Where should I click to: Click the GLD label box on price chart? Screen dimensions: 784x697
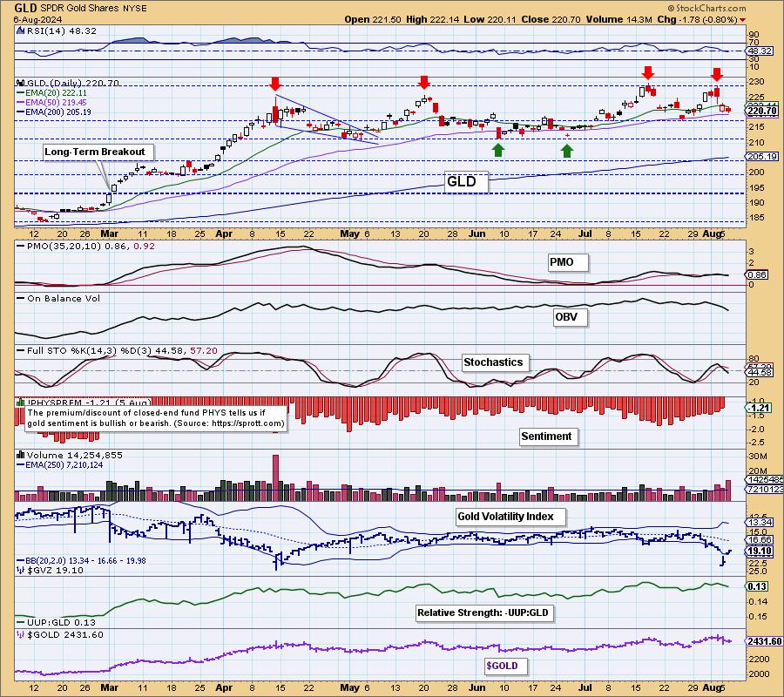pos(465,181)
